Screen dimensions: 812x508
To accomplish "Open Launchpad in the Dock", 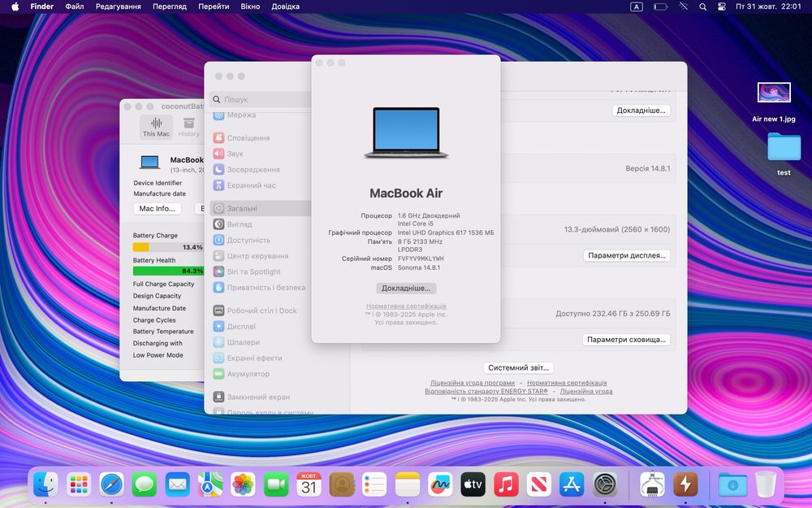I will click(x=79, y=484).
